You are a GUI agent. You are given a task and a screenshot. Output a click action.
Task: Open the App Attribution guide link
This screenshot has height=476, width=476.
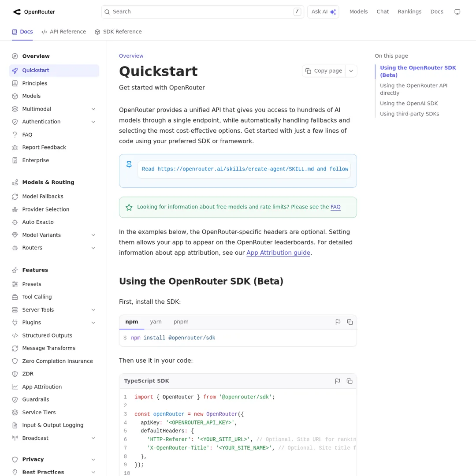pyautogui.click(x=278, y=253)
